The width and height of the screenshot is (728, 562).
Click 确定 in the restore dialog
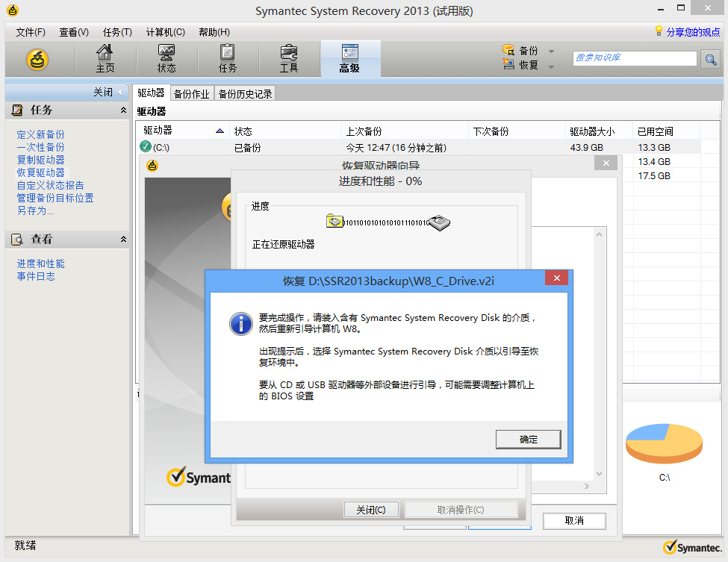pos(529,439)
